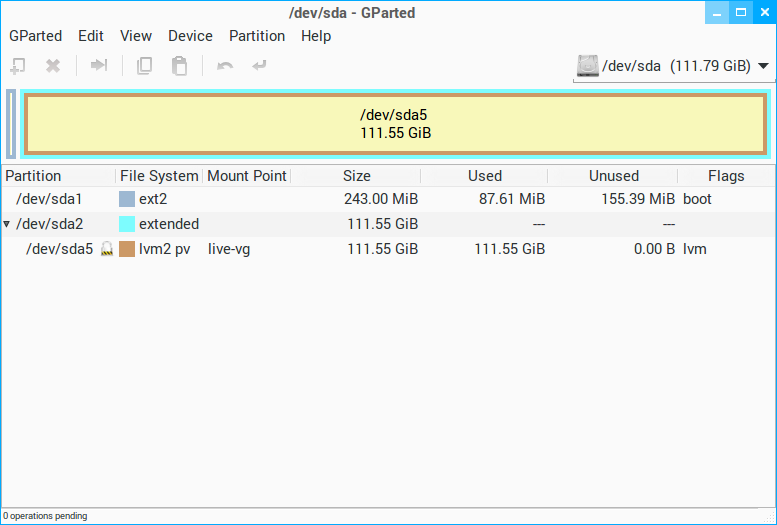Screen dimensions: 777x525
Task: Click the Delete partition toolbar icon
Action: tap(53, 66)
